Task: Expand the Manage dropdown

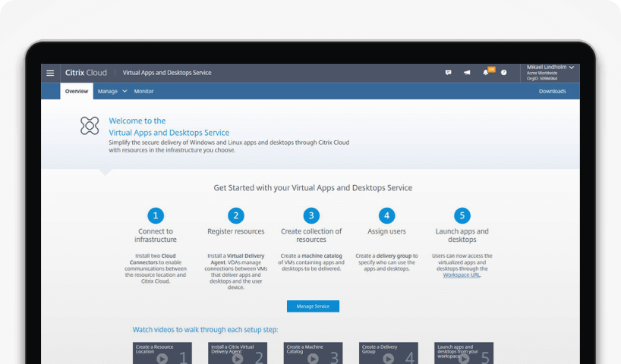Action: click(112, 91)
